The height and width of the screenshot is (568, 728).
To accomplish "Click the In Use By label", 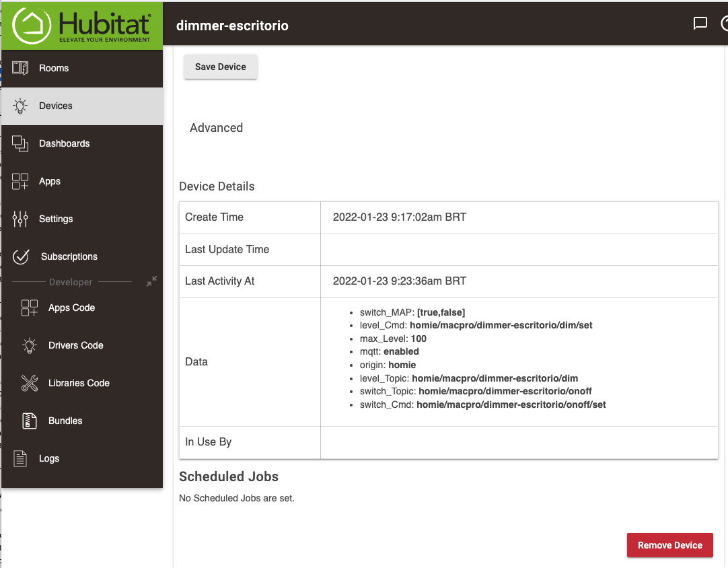I will pyautogui.click(x=208, y=441).
